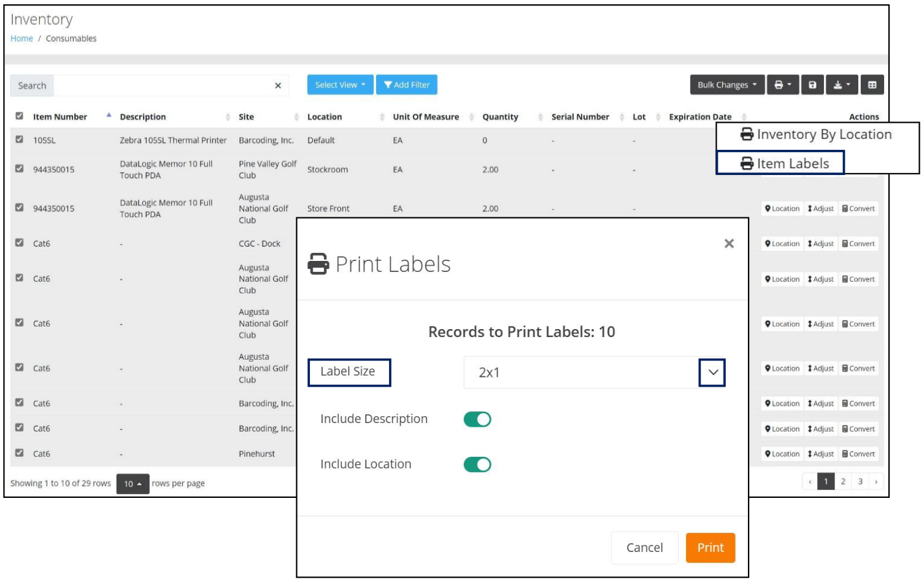The width and height of the screenshot is (924, 582).
Task: Uncheck the Store Front 944350015 row checkbox
Action: point(20,208)
